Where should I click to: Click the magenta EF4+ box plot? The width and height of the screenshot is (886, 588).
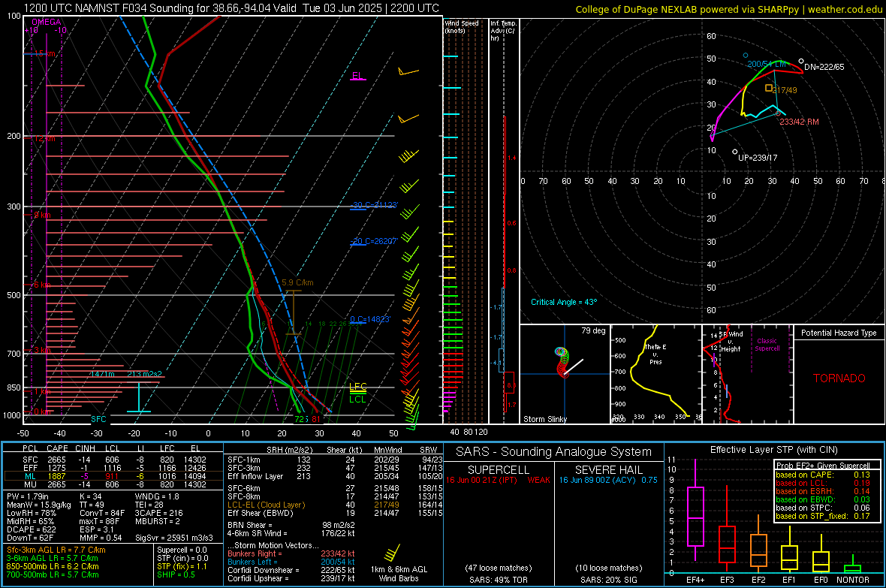tap(695, 511)
